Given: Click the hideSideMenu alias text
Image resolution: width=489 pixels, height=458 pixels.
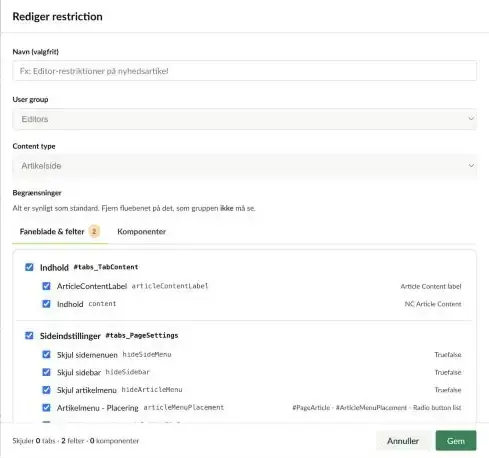Looking at the screenshot, I should (x=147, y=354).
